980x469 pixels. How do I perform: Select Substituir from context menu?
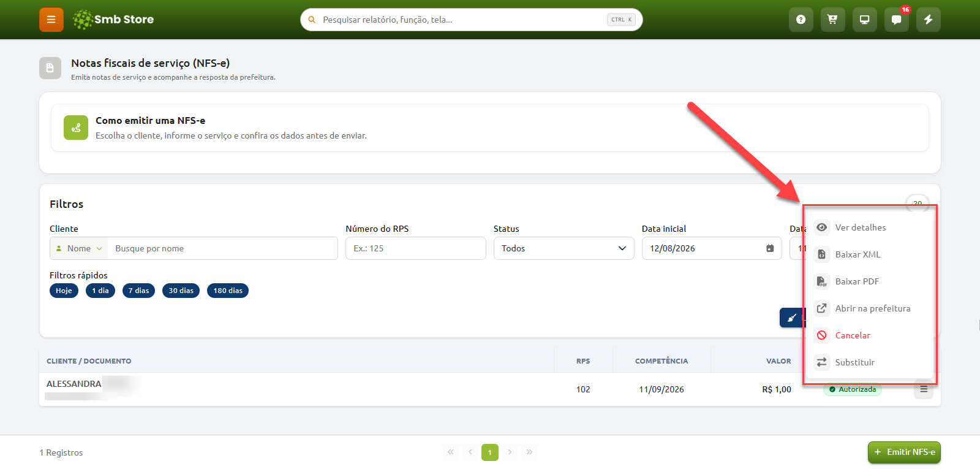pyautogui.click(x=870, y=362)
